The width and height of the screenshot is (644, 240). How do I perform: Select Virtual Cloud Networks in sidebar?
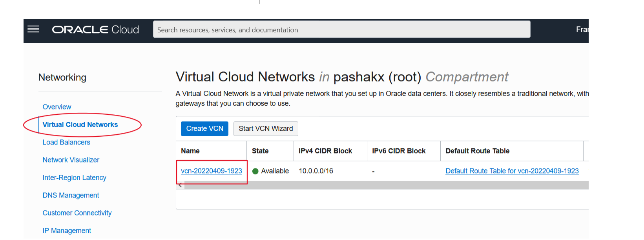(x=80, y=125)
